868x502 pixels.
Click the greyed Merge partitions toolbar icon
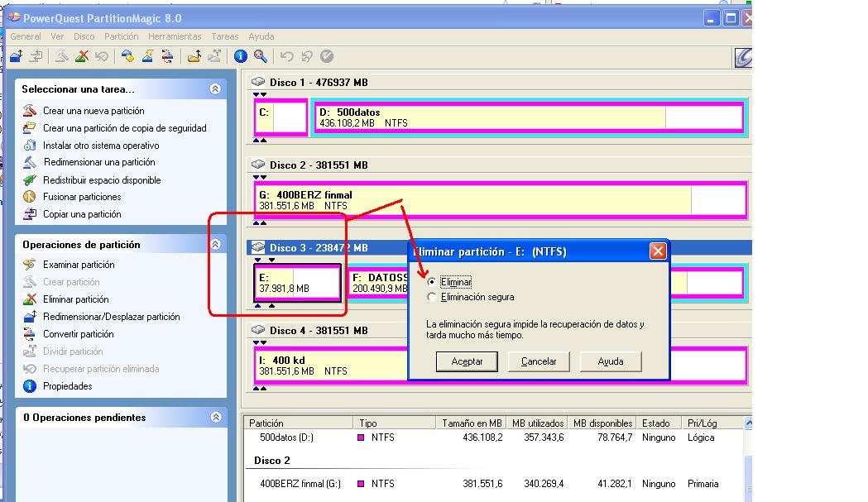click(x=214, y=56)
